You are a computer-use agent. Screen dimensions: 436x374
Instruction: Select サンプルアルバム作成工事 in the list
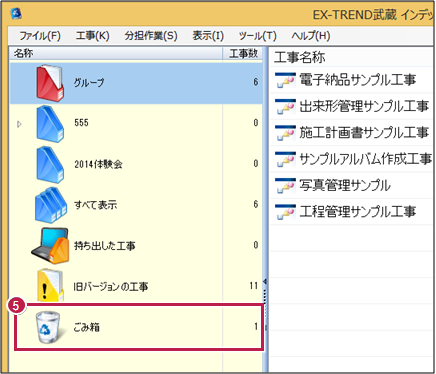pos(366,159)
